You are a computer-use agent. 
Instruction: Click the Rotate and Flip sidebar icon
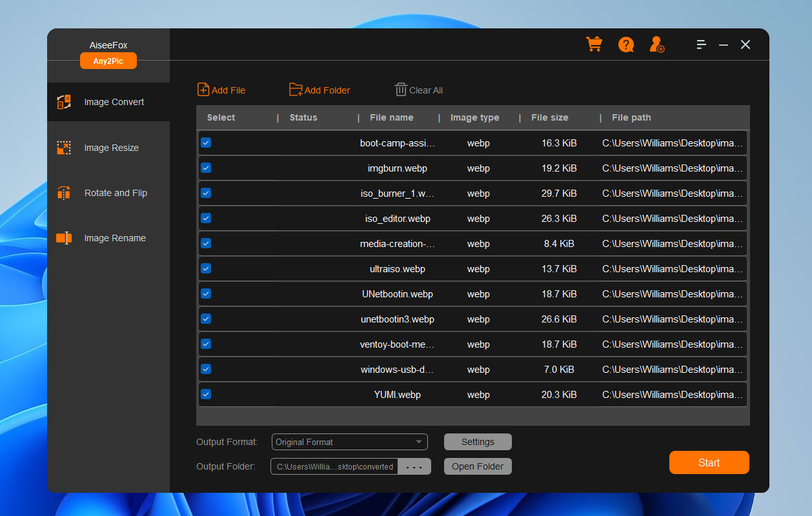[x=64, y=193]
